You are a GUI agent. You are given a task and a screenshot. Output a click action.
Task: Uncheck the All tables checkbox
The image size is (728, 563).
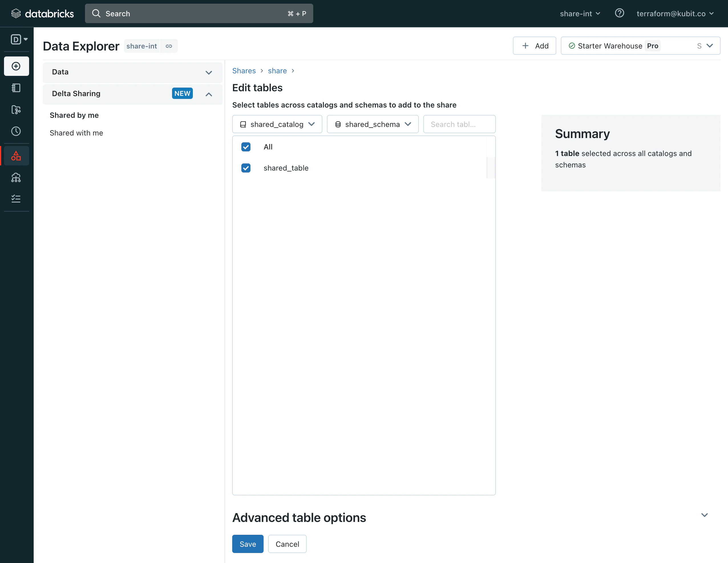coord(246,147)
